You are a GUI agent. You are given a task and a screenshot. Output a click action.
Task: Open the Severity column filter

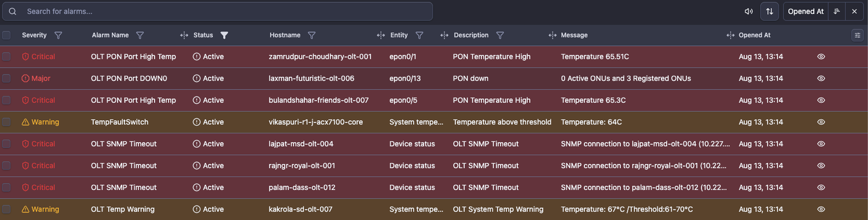(58, 35)
